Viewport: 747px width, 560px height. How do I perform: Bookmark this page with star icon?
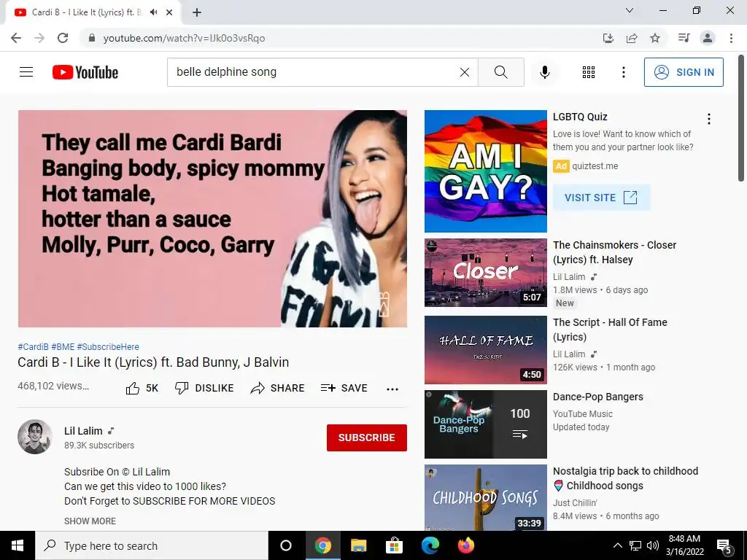coord(655,38)
